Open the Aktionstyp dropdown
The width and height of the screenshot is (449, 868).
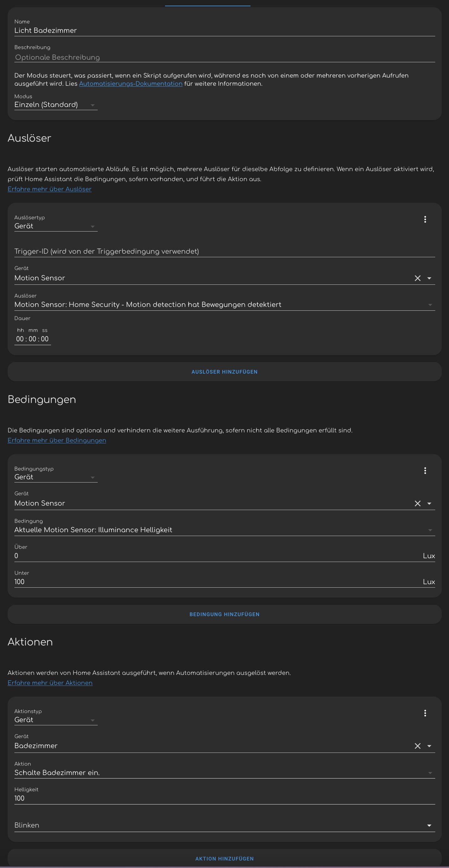tap(56, 720)
